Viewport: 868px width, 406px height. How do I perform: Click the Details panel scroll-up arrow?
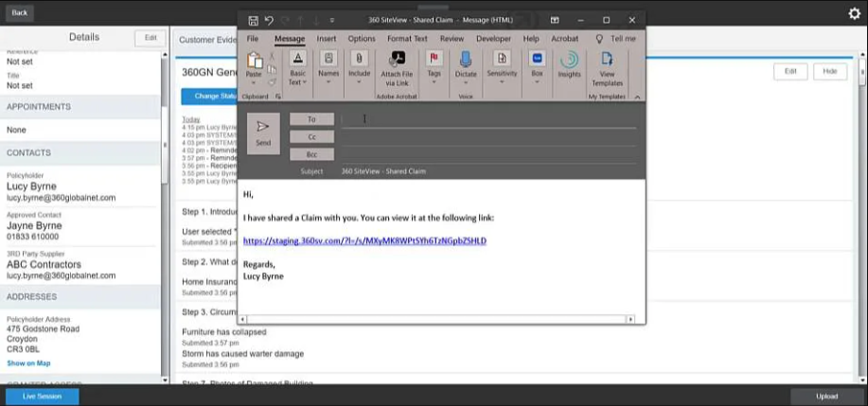tap(165, 55)
